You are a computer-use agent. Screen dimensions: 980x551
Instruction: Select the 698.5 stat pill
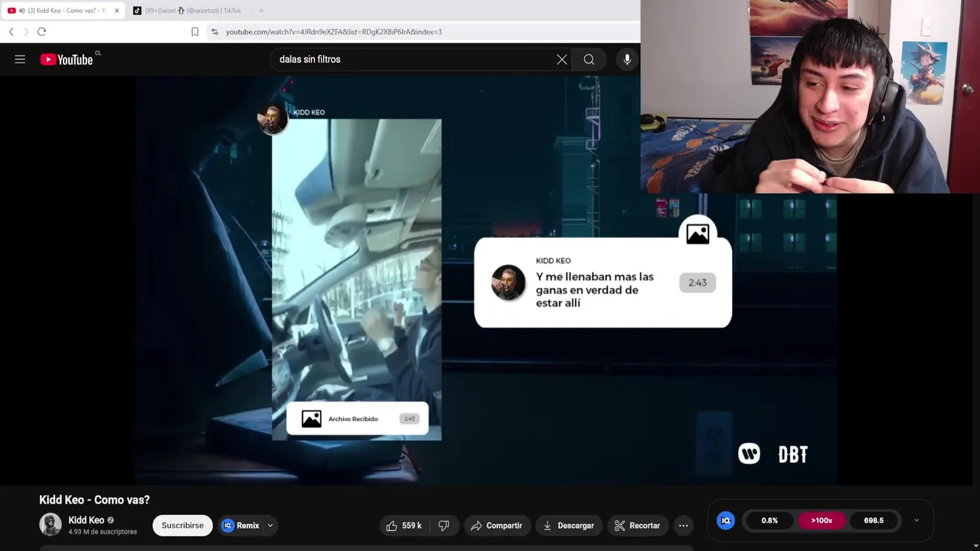click(x=874, y=520)
